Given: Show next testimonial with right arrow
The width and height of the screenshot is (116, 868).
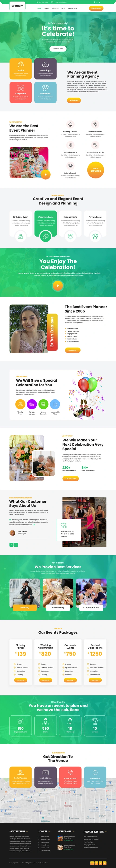Looking at the screenshot, I should coord(16,545).
